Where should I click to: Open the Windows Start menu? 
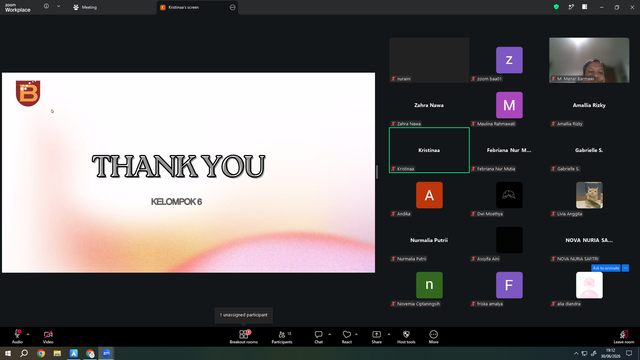pos(8,353)
